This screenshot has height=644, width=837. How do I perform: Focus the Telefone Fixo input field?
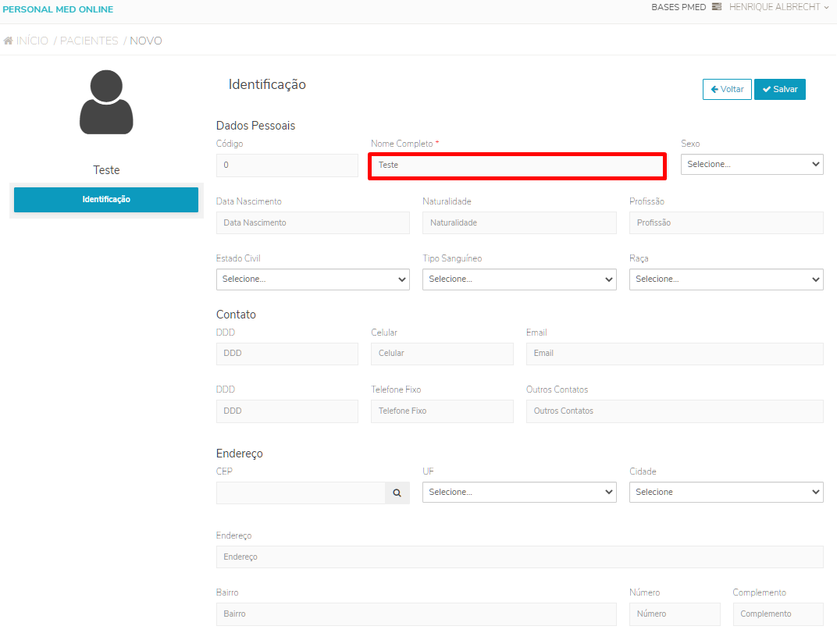tap(442, 411)
